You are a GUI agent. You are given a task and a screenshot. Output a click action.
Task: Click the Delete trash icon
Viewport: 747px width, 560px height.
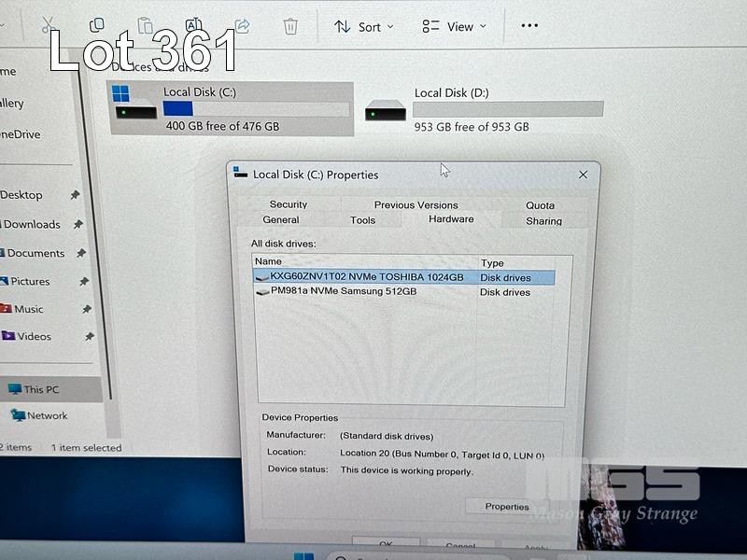[x=290, y=26]
